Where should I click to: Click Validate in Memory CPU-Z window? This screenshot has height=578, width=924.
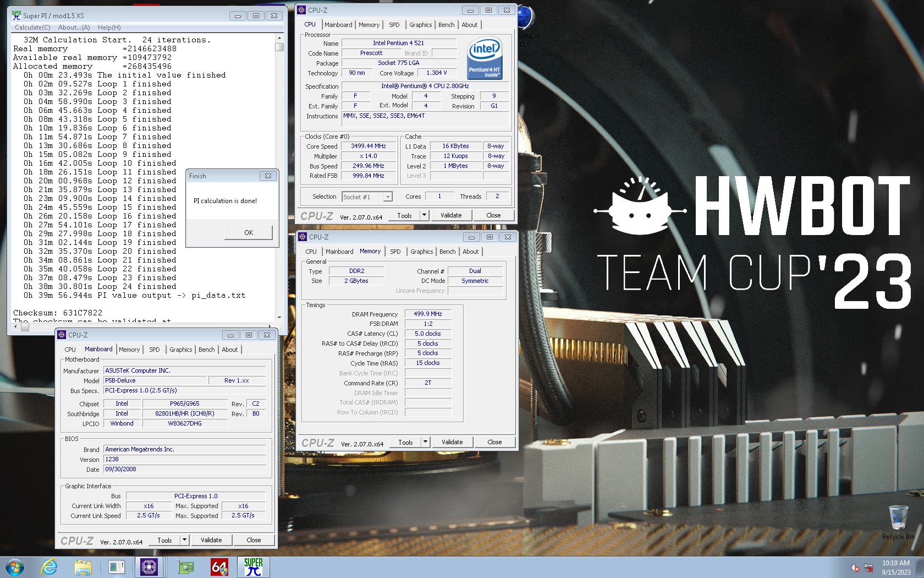(x=452, y=442)
